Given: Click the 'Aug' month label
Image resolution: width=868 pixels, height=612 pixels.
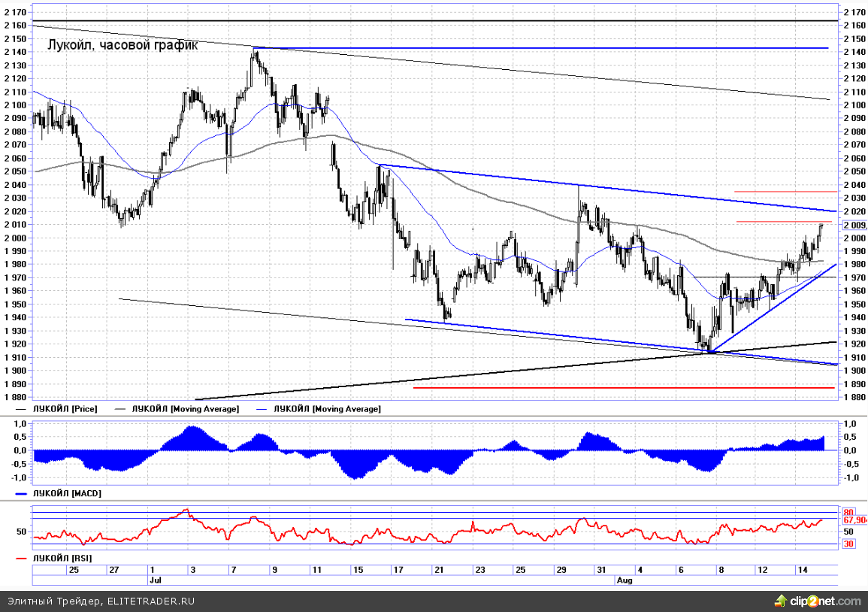Looking at the screenshot, I should (625, 580).
